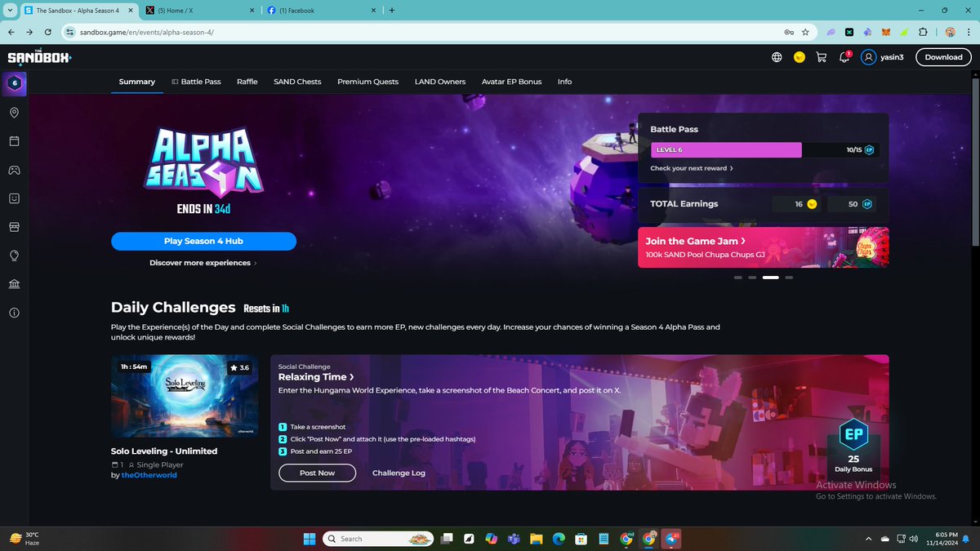The image size is (980, 551).
Task: Open the marketplace shop icon in sidebar
Action: point(15,226)
